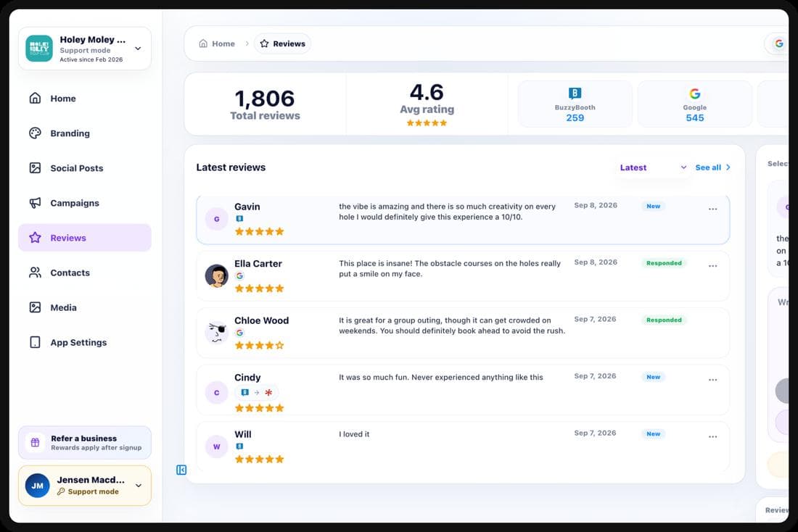This screenshot has width=798, height=532.
Task: Click the Reviews breadcrumb chip
Action: point(282,43)
